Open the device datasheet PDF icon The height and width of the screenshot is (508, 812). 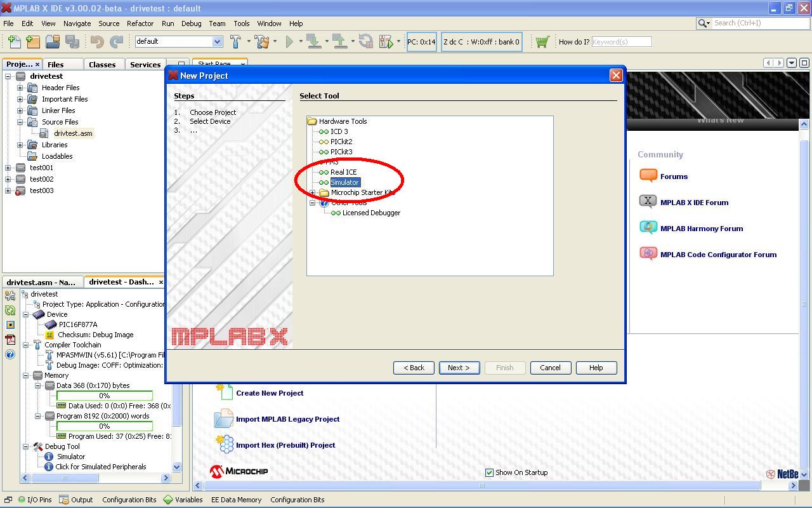click(10, 340)
